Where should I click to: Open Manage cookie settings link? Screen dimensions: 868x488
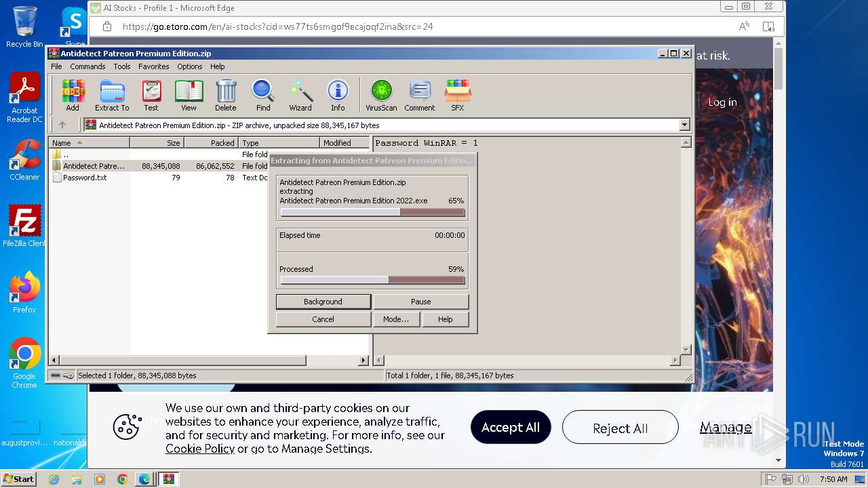(726, 428)
